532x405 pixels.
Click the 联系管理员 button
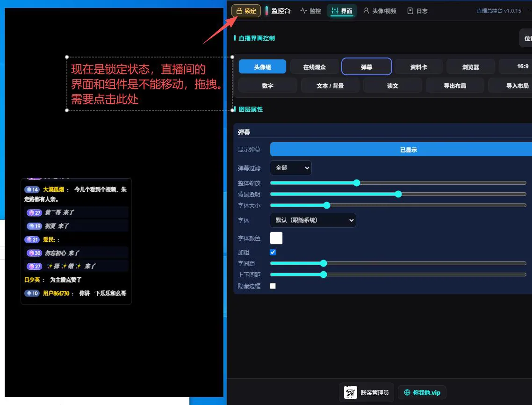coord(367,392)
